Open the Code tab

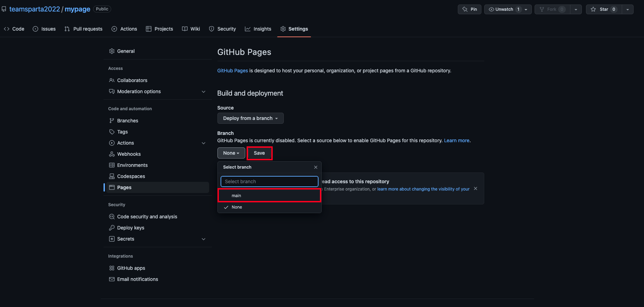pyautogui.click(x=14, y=29)
